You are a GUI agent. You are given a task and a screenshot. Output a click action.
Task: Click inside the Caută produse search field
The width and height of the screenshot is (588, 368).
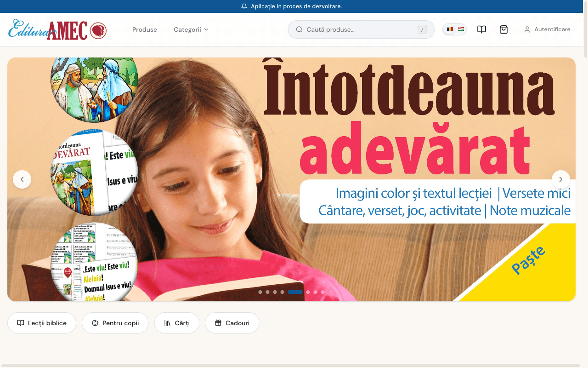(358, 29)
